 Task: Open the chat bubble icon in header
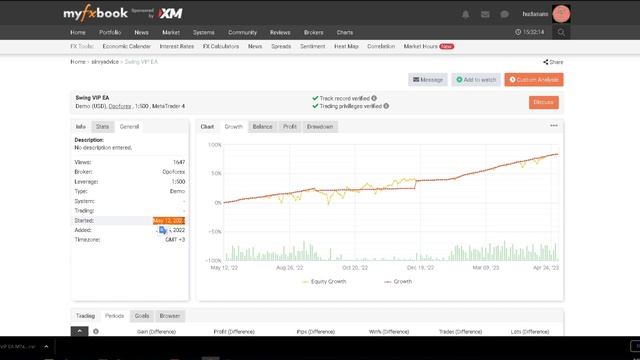(504, 14)
